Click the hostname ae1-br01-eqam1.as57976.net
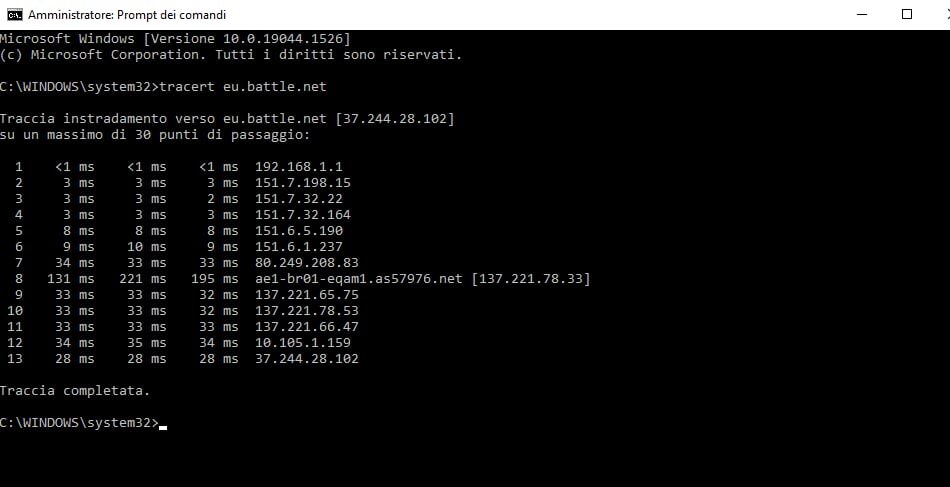 (x=359, y=279)
